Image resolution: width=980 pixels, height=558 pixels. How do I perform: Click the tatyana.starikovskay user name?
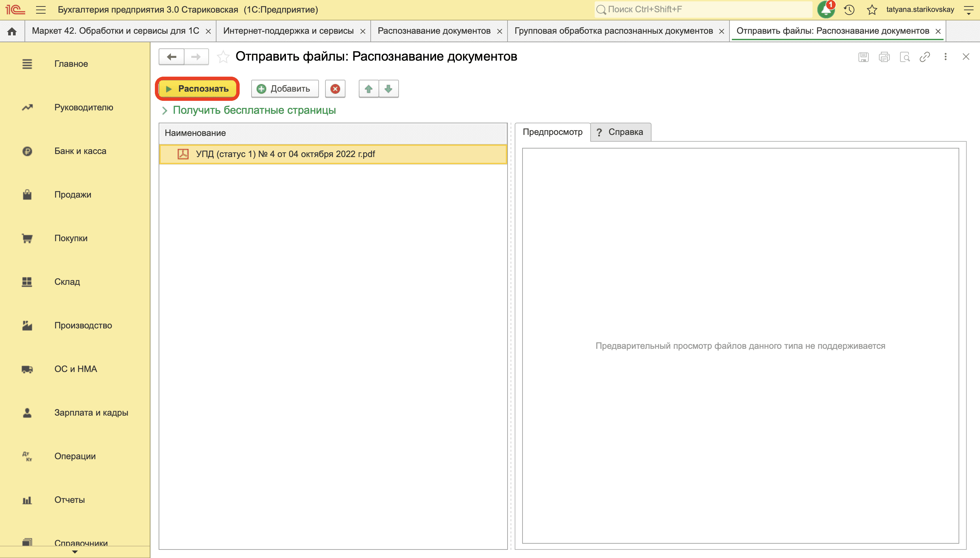[x=920, y=10]
